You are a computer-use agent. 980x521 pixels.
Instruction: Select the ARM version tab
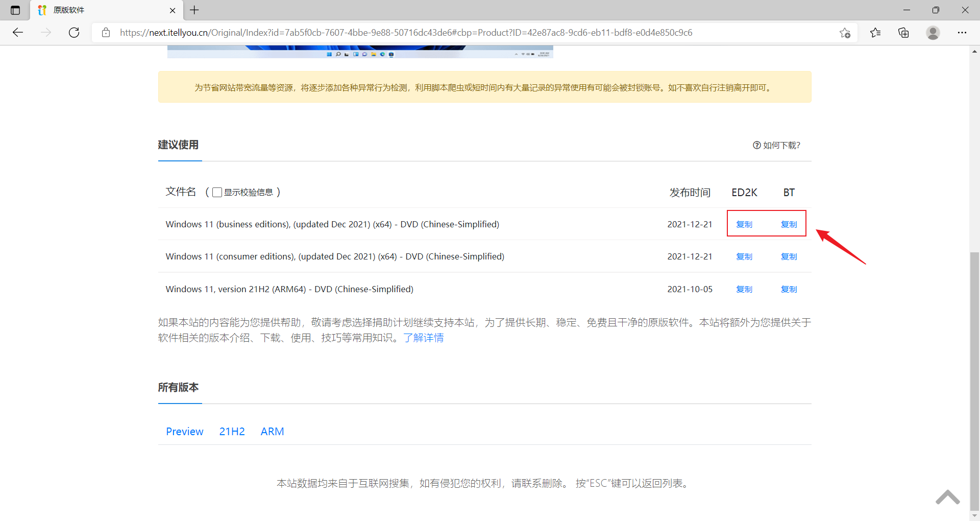point(272,432)
